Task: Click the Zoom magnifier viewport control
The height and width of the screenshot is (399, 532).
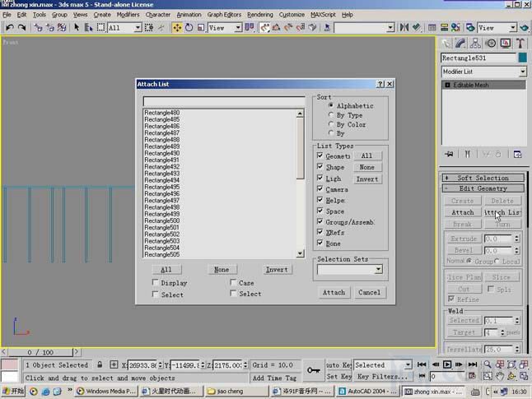Action: pyautogui.click(x=488, y=364)
